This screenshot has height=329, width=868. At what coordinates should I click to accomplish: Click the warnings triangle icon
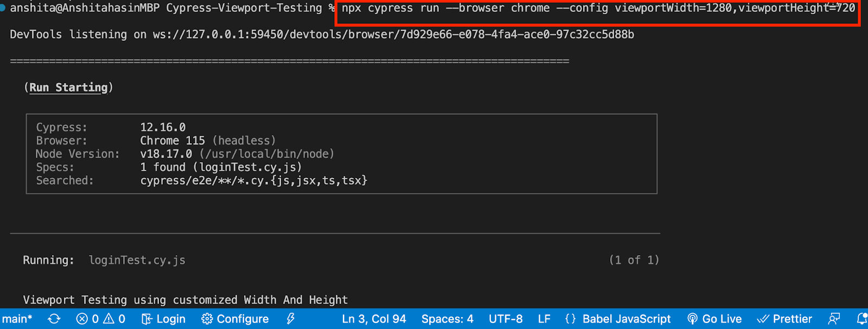(x=109, y=319)
